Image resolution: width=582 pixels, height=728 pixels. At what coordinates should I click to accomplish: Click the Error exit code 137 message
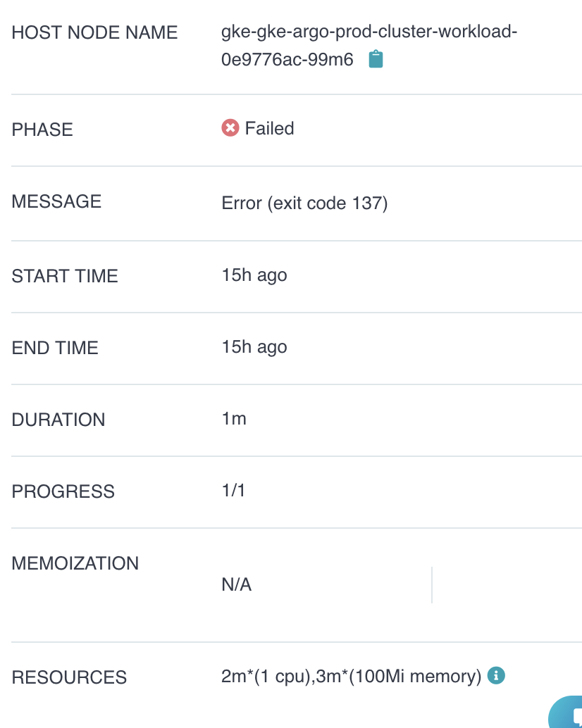303,203
